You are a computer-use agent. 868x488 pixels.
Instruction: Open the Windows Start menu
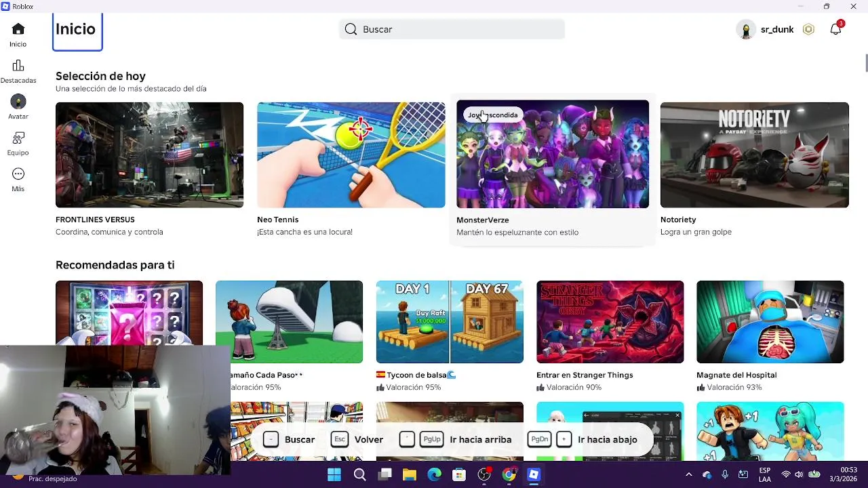click(334, 474)
